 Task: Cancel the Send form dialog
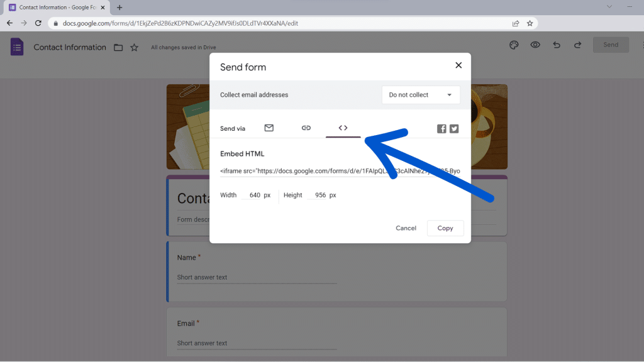pyautogui.click(x=406, y=228)
